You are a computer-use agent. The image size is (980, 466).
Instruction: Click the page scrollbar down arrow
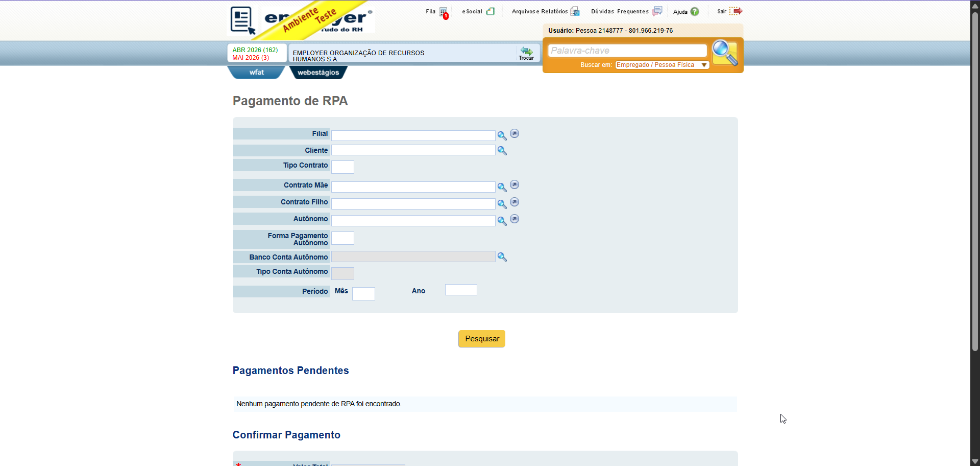(x=975, y=461)
